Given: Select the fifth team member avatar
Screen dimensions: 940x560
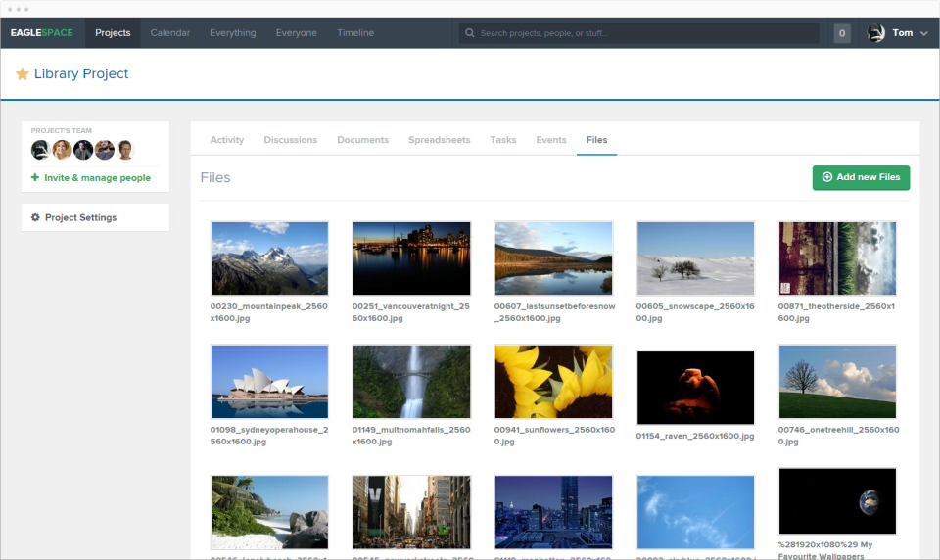Looking at the screenshot, I should tap(125, 149).
